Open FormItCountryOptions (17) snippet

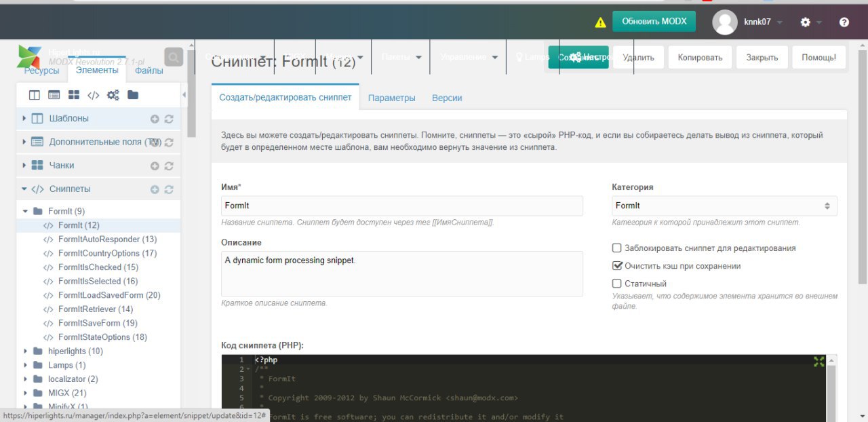pyautogui.click(x=107, y=253)
